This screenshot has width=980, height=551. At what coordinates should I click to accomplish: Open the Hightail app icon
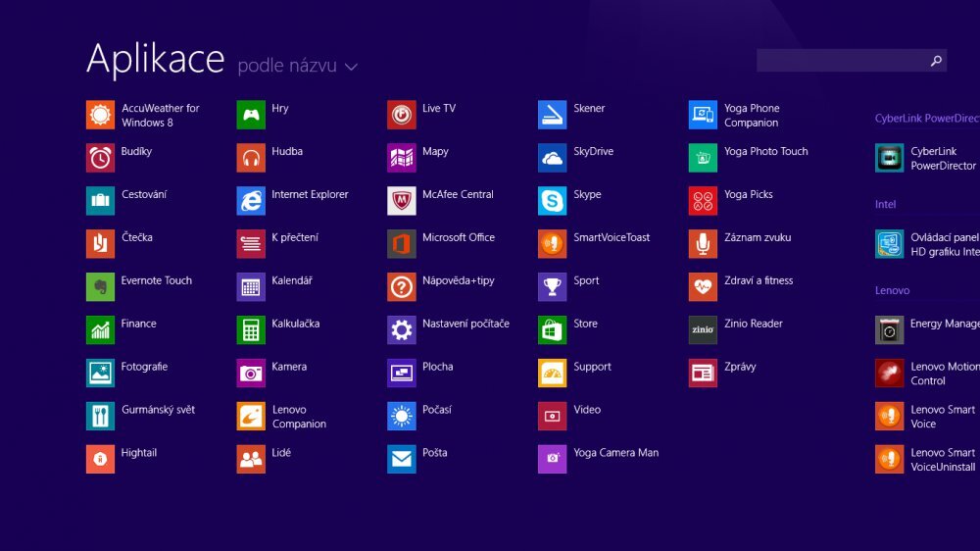(100, 460)
